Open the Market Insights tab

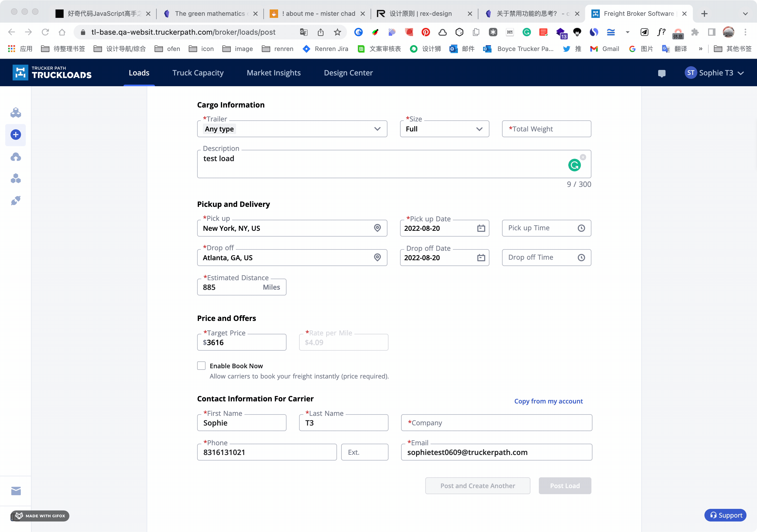click(x=273, y=73)
